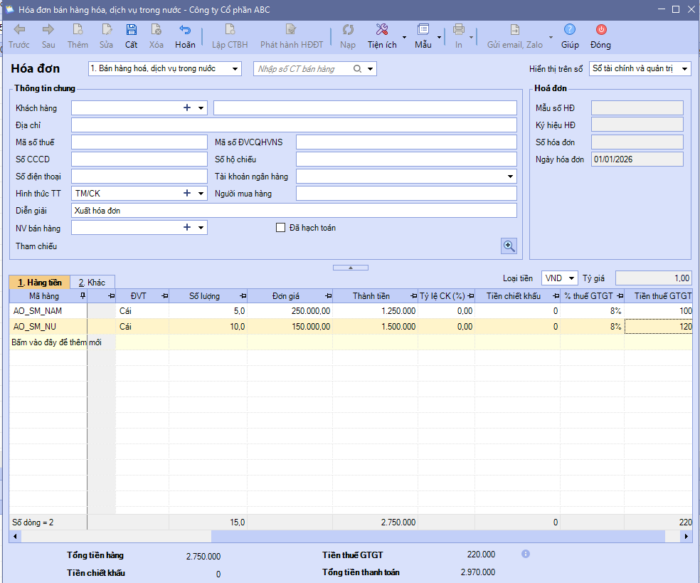The width and height of the screenshot is (700, 583).
Task: Click the info icon next to Tiền thuế GTGT
Action: pyautogui.click(x=525, y=553)
